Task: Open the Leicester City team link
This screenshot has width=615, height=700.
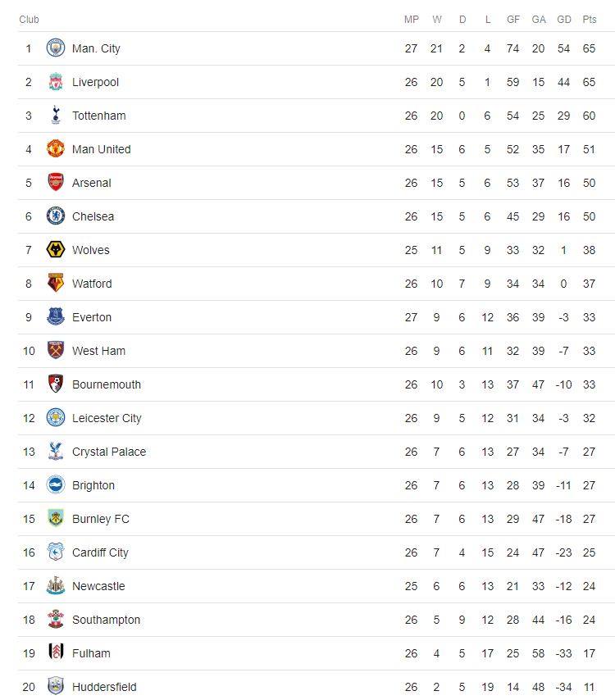Action: (x=107, y=418)
